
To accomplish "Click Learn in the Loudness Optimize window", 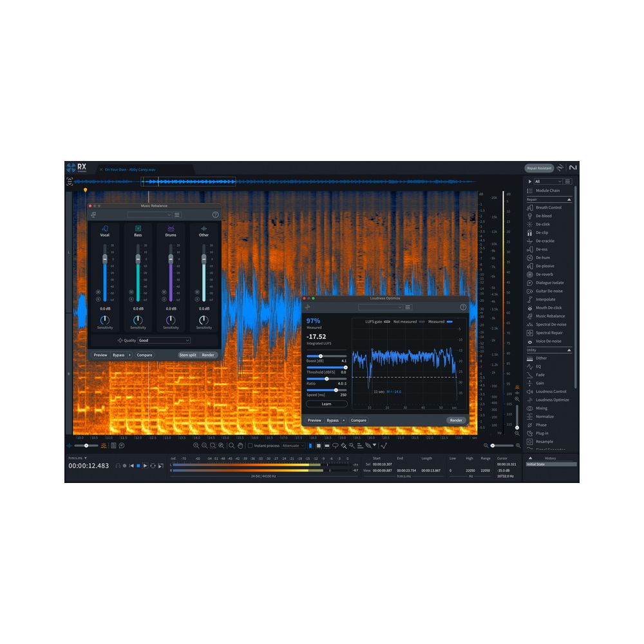I will [326, 404].
